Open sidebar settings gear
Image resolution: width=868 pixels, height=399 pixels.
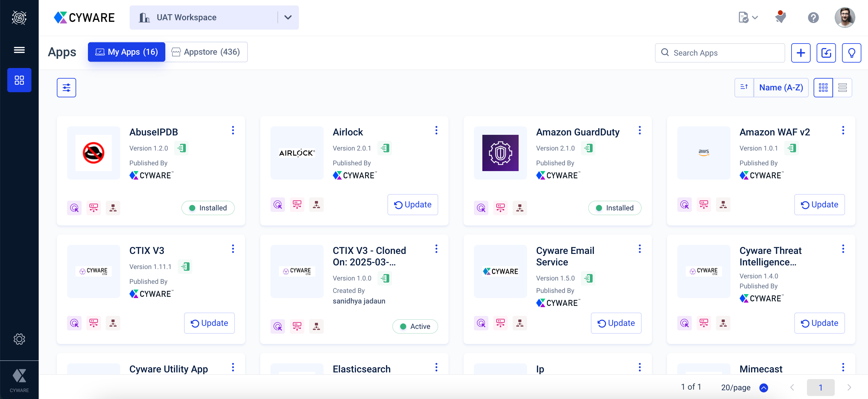point(19,339)
